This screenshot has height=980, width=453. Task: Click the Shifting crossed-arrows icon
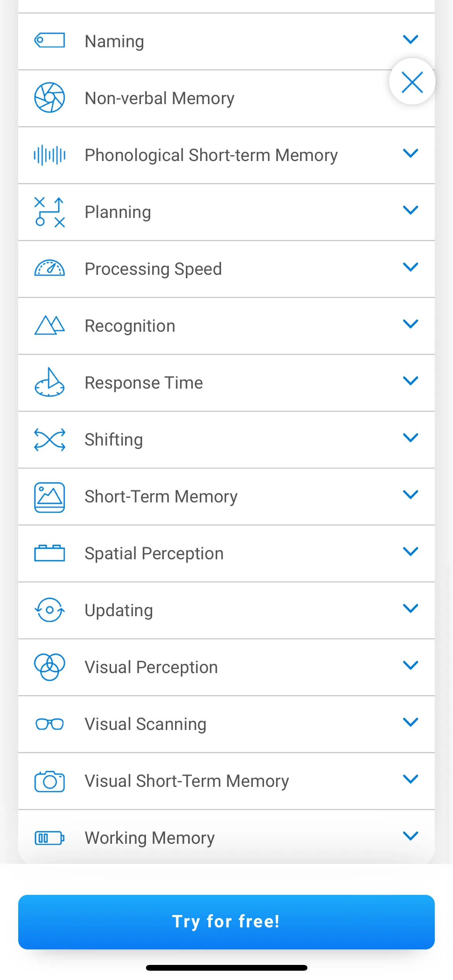click(50, 440)
